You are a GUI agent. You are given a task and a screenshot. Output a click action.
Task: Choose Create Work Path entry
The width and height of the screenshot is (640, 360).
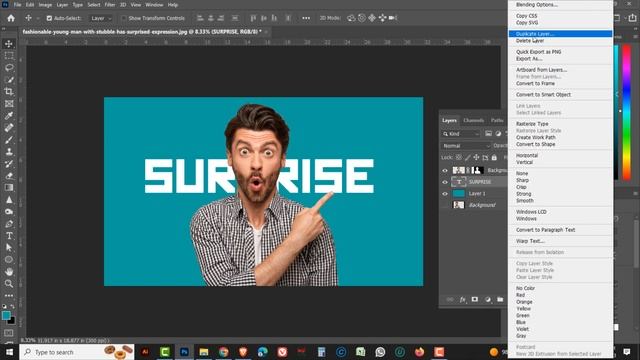point(560,138)
